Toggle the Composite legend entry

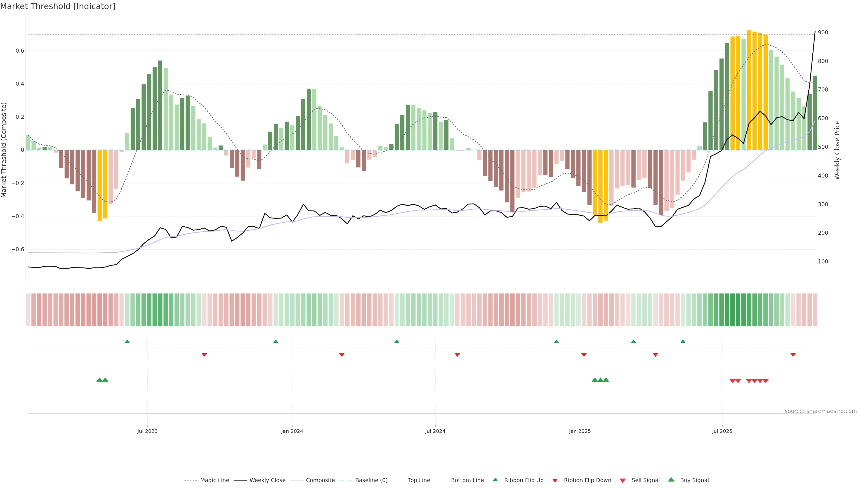[320, 480]
